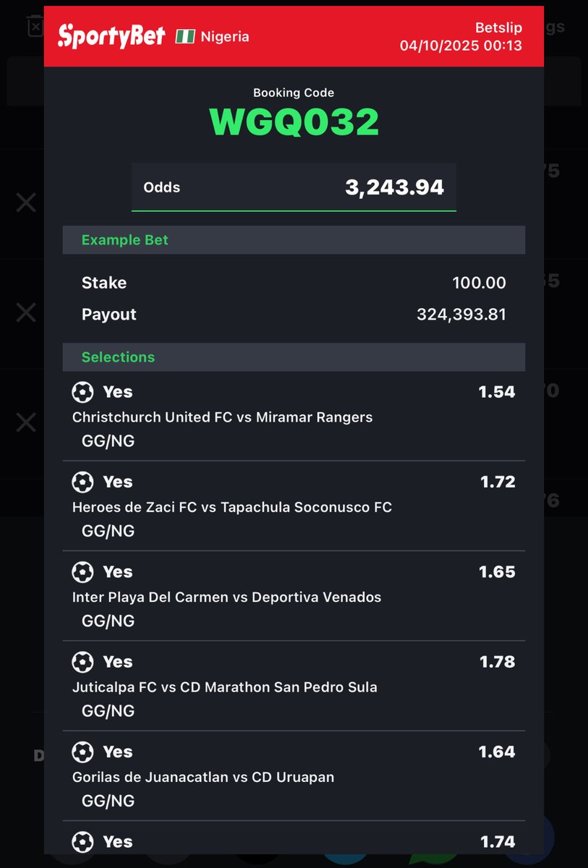The height and width of the screenshot is (868, 588).
Task: Click soccer ball icon beside Christchurch United selection
Action: pyautogui.click(x=82, y=392)
